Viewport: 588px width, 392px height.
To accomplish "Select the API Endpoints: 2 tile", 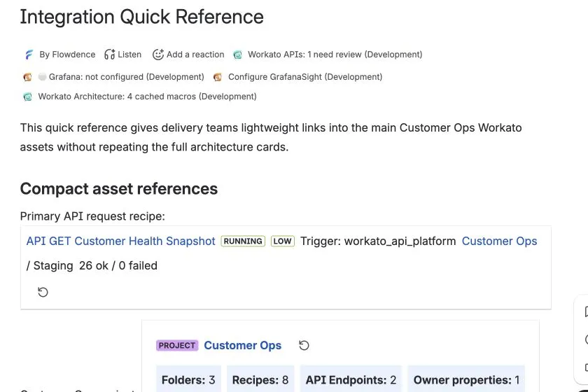I will tap(351, 379).
